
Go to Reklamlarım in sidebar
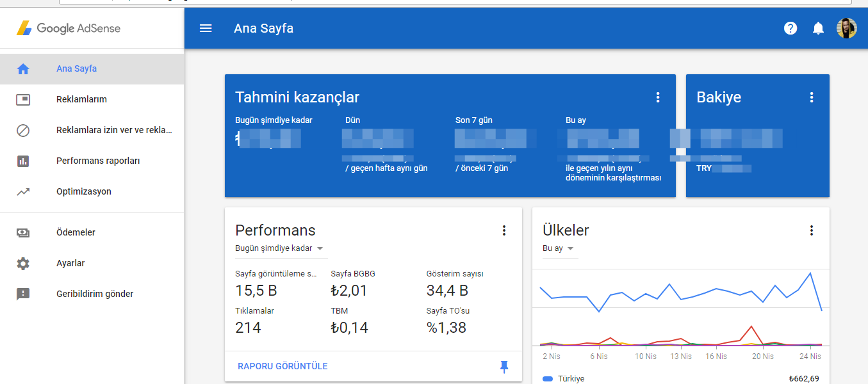(81, 99)
